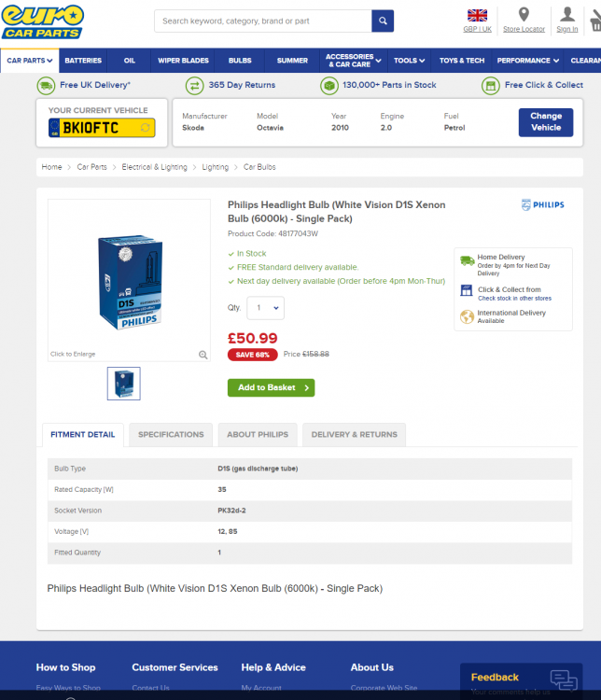Click the Parts in Stock box icon
This screenshot has height=700, width=601.
pos(329,85)
